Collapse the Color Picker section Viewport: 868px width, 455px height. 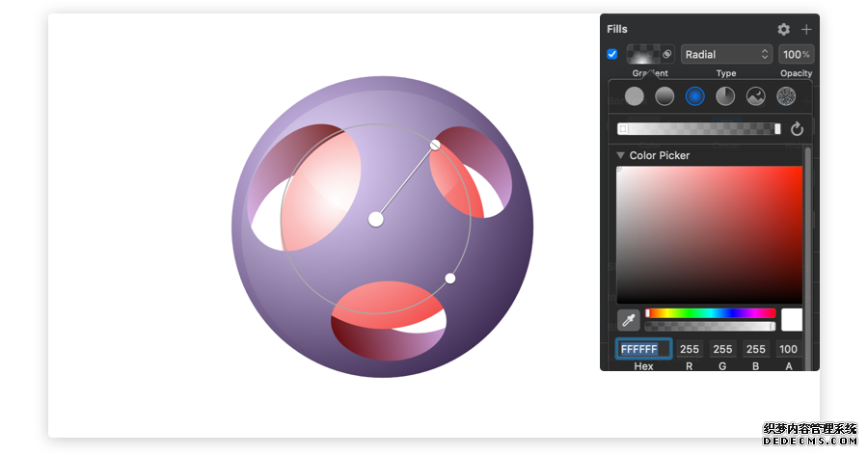coord(620,155)
